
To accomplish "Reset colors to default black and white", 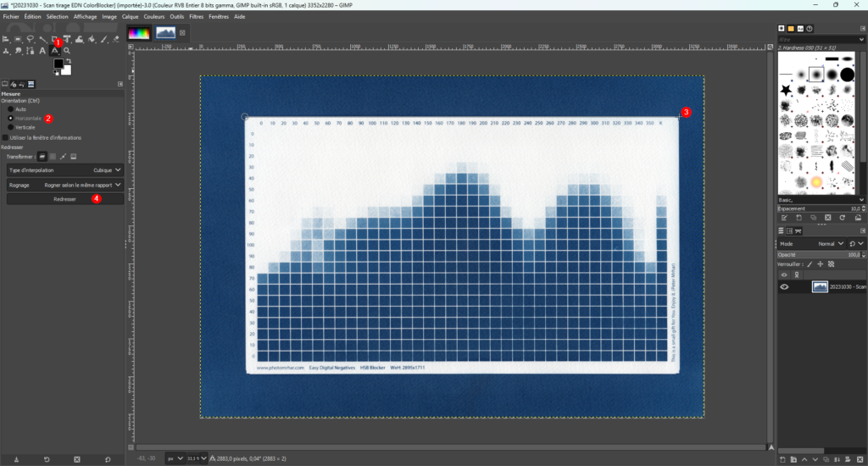I will [x=56, y=73].
